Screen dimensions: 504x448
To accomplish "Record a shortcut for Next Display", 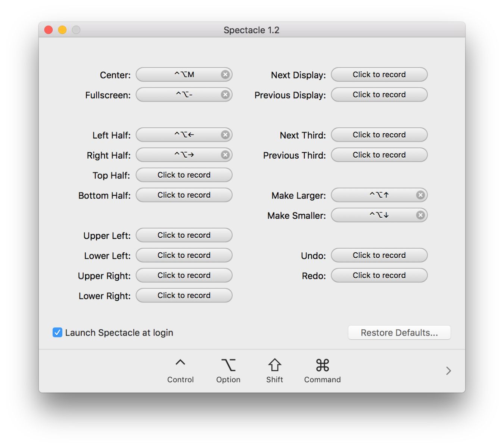I will coord(379,75).
